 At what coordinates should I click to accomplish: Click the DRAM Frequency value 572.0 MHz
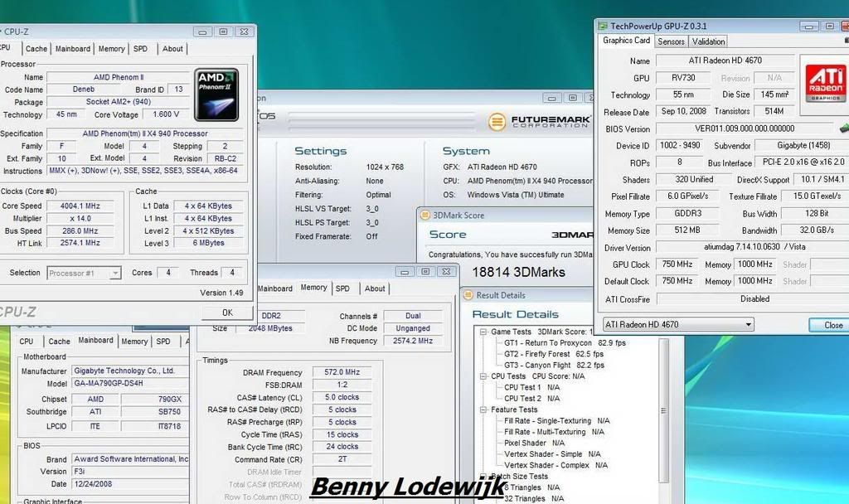click(342, 372)
